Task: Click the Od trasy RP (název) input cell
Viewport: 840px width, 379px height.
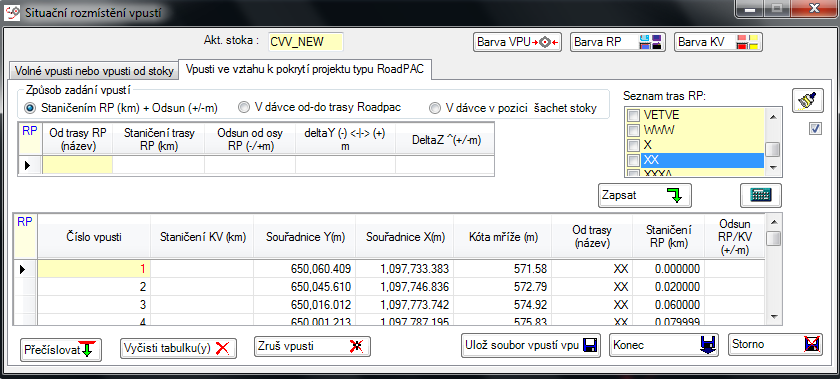Action: (77, 165)
